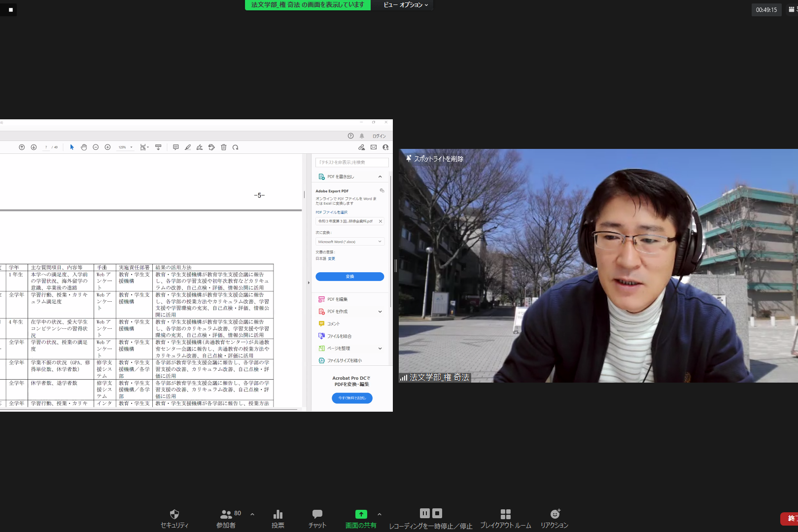
Task: Go to next page in Acrobat toolbar
Action: coord(34,147)
